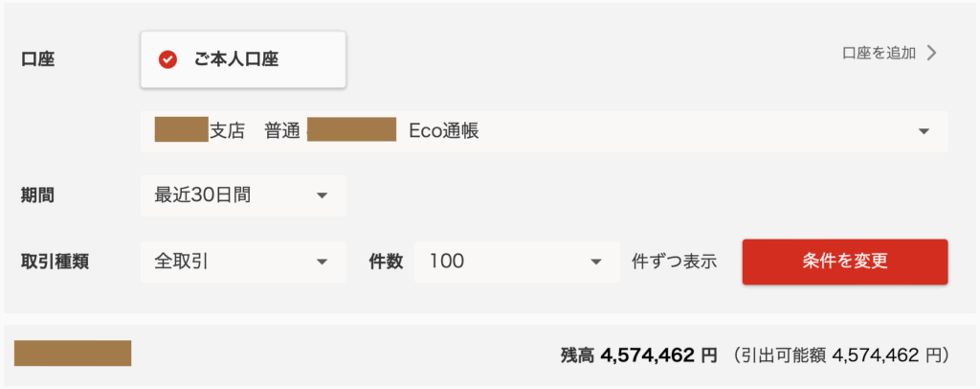The height and width of the screenshot is (389, 980).
Task: Click the red checkmark icon beside ご本人口座
Action: (x=167, y=59)
